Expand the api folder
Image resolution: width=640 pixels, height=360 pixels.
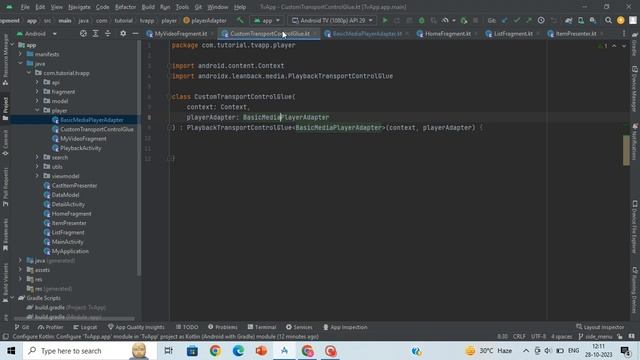(37, 82)
